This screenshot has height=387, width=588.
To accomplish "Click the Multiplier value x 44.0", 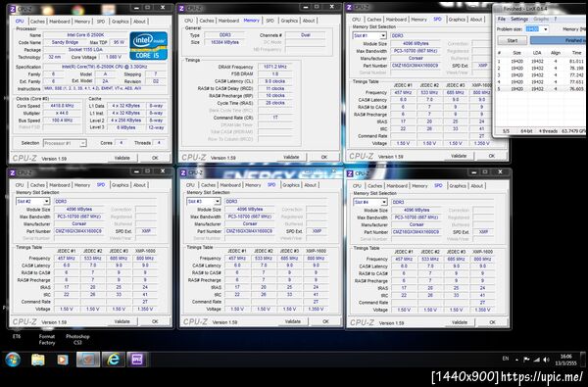I will click(63, 113).
